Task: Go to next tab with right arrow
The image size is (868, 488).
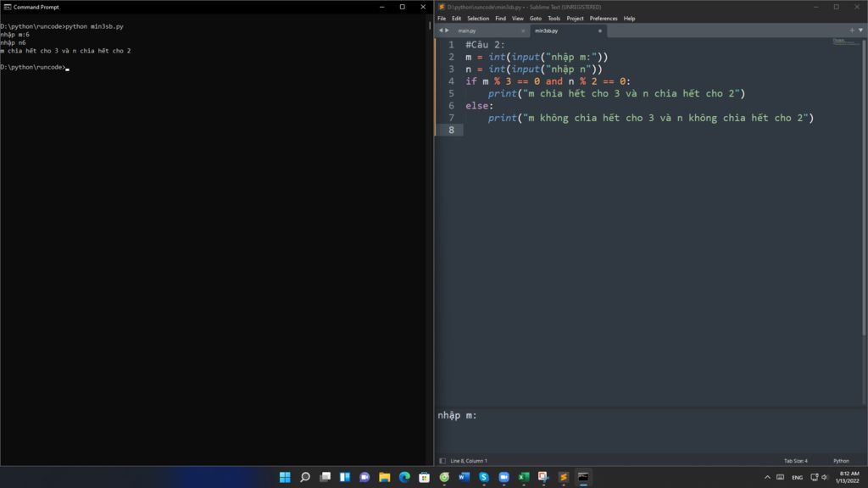Action: 448,30
